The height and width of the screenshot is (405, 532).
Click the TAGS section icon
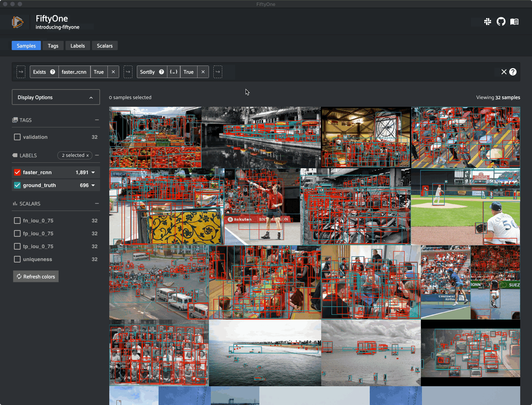tap(15, 120)
